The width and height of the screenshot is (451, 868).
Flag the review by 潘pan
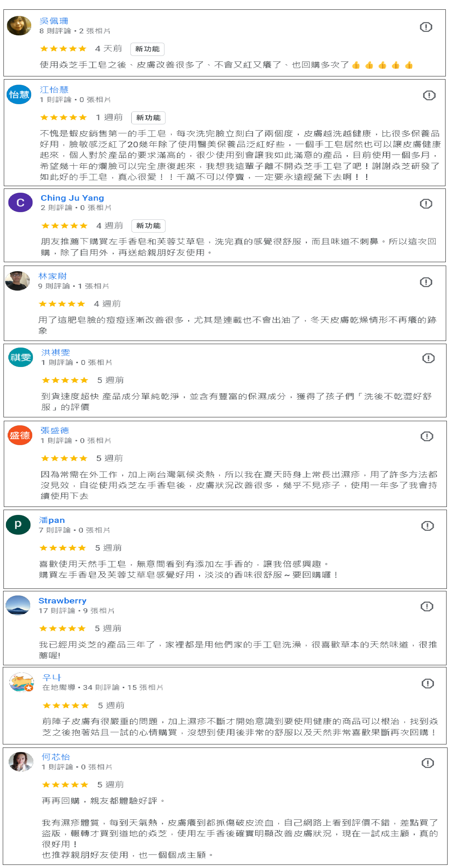(427, 526)
